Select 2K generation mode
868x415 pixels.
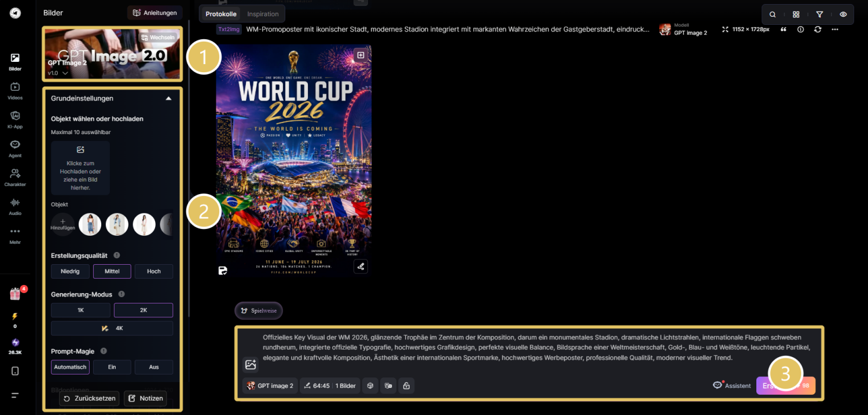[x=144, y=310]
